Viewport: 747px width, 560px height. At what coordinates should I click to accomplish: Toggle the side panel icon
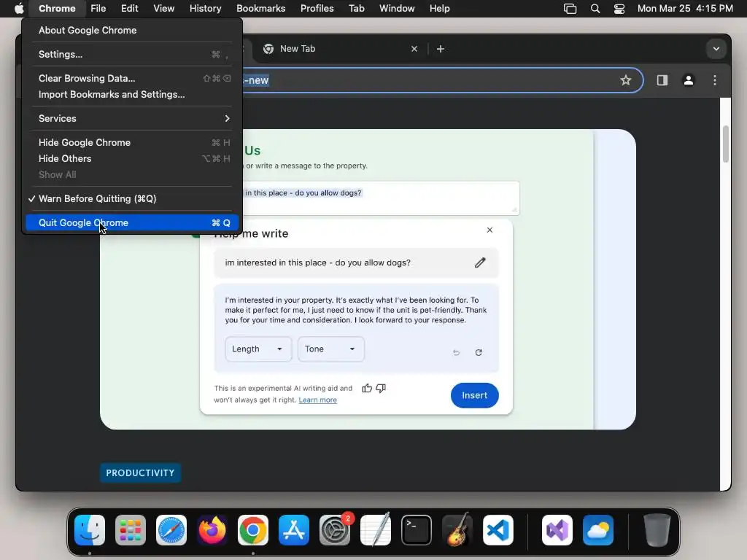662,80
